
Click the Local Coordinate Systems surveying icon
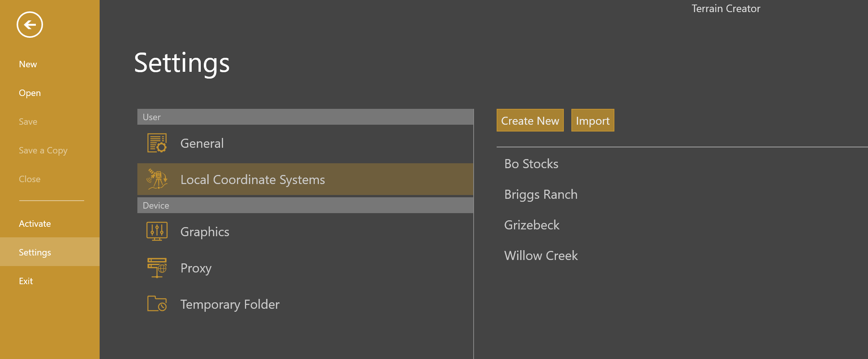(157, 179)
